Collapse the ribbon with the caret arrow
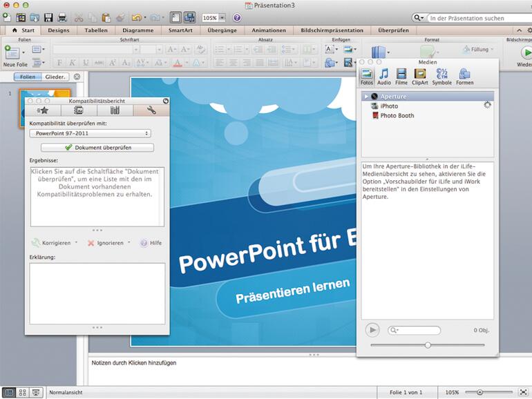 pyautogui.click(x=519, y=30)
